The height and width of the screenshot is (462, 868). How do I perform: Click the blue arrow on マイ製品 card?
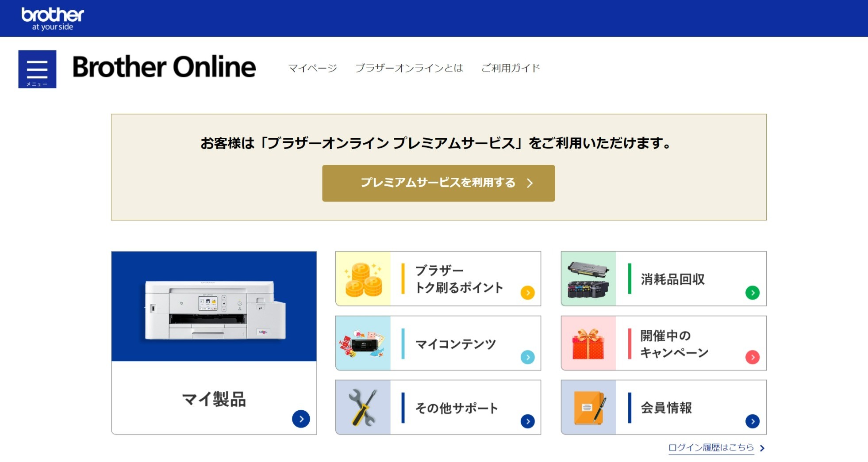coord(301,419)
